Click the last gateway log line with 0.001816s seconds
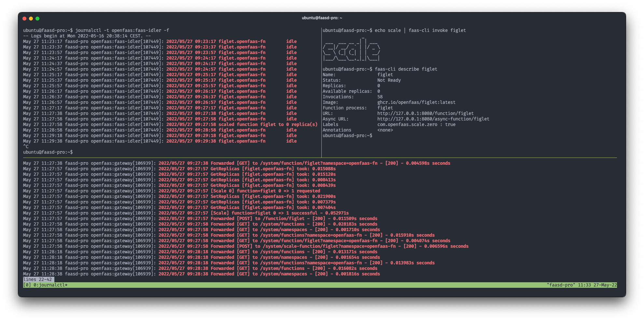Viewport: 644px width, 321px height. coord(202,274)
